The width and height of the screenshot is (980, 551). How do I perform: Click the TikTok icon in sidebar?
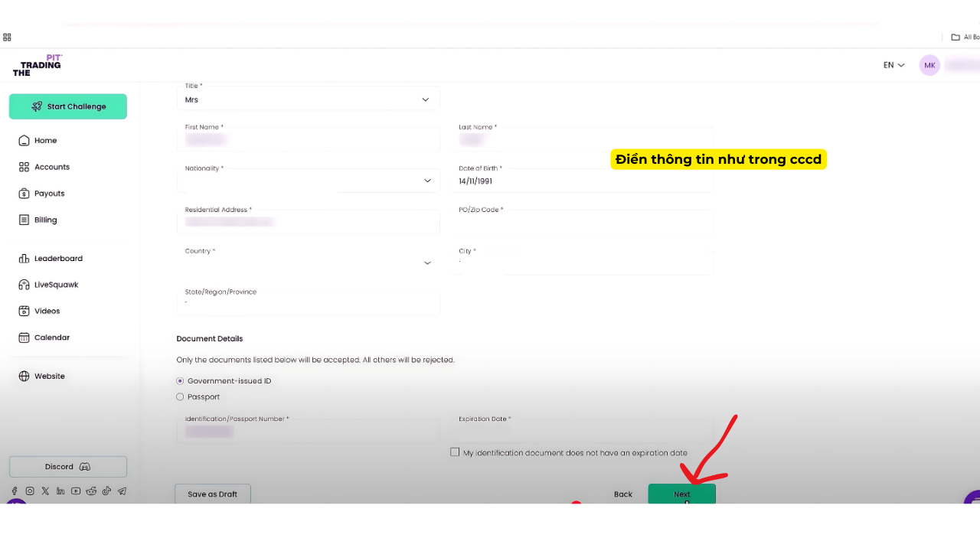point(106,491)
